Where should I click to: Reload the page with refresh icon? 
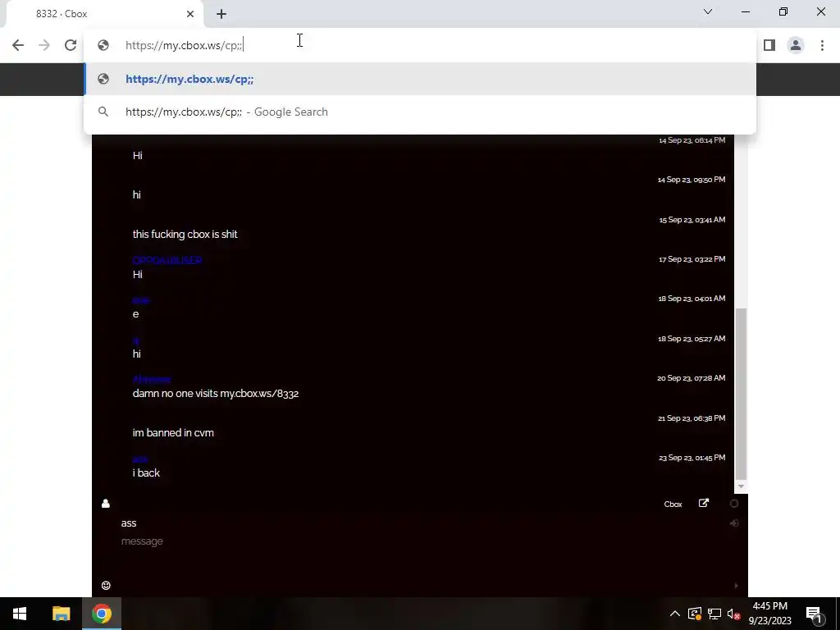coord(71,45)
